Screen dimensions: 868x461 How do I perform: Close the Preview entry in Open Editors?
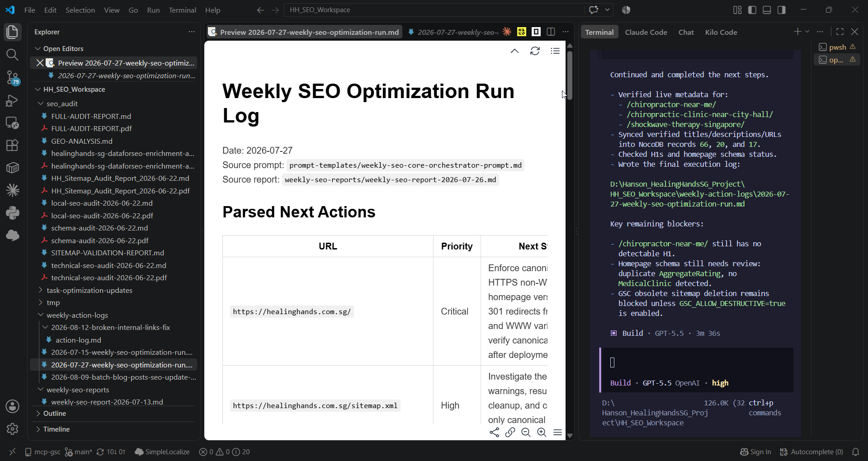tap(40, 63)
